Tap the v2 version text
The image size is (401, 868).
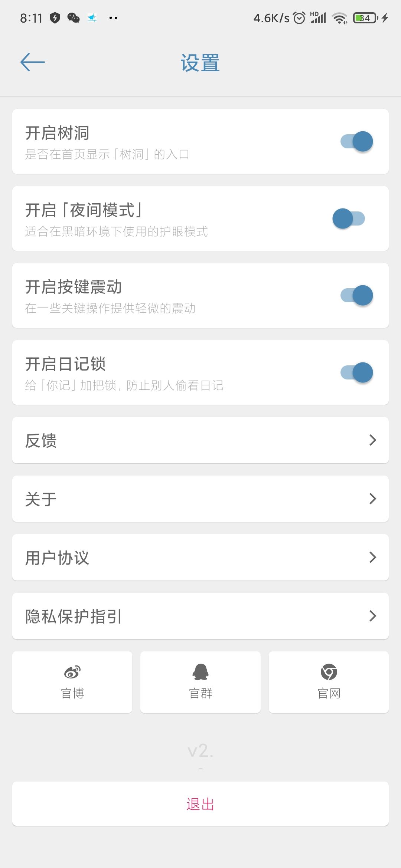(200, 751)
